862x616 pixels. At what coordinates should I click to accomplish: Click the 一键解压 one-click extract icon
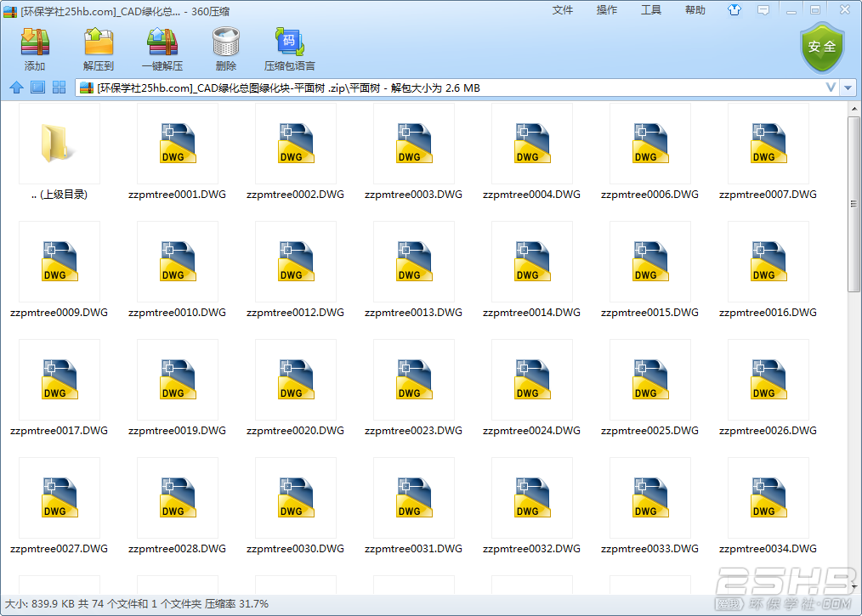pyautogui.click(x=162, y=42)
